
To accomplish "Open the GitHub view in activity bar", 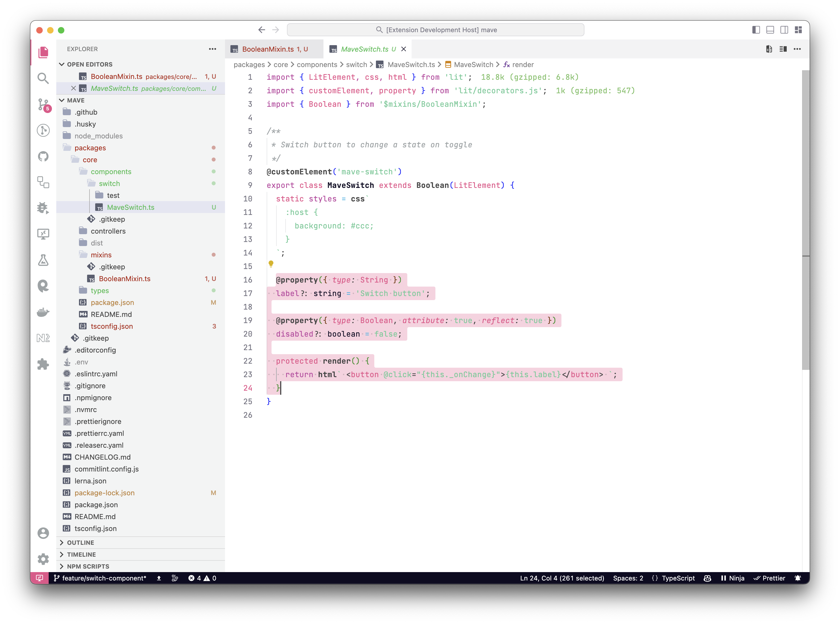I will pyautogui.click(x=44, y=156).
